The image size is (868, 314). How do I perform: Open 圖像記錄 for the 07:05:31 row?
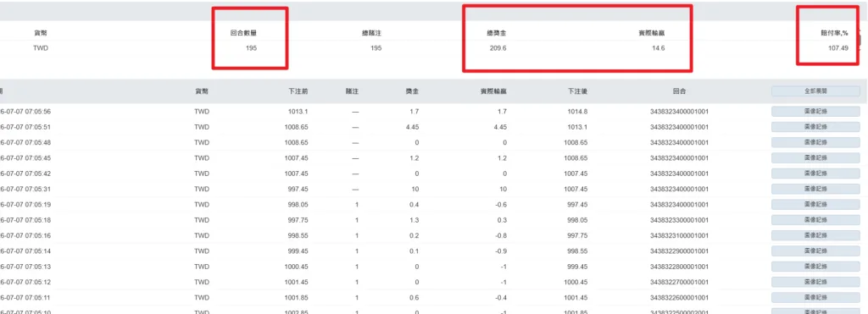815,189
